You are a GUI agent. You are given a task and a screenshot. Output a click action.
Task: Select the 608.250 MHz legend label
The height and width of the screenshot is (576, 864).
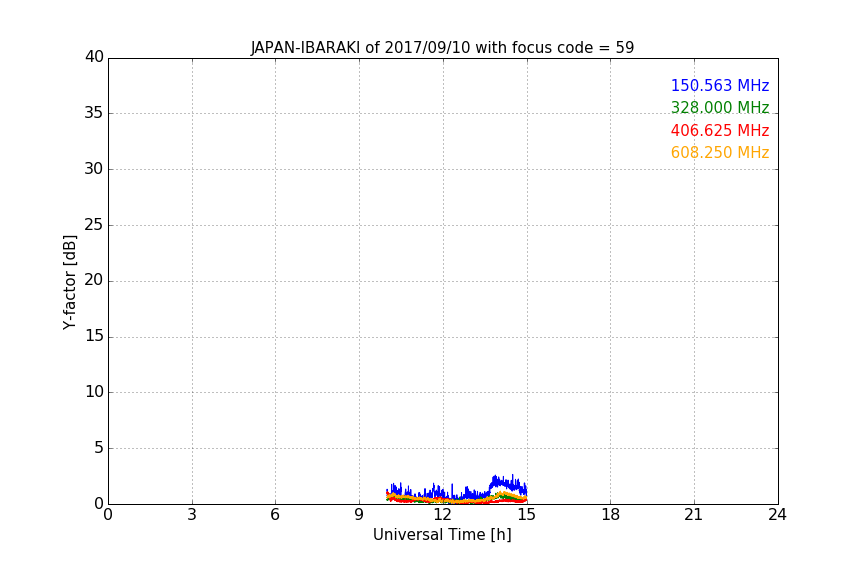coord(720,153)
